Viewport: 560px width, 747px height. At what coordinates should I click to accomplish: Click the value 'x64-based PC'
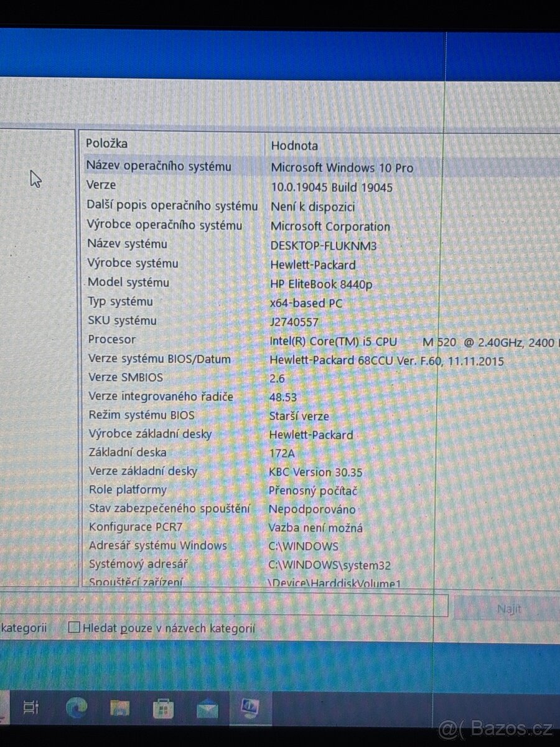(x=306, y=303)
